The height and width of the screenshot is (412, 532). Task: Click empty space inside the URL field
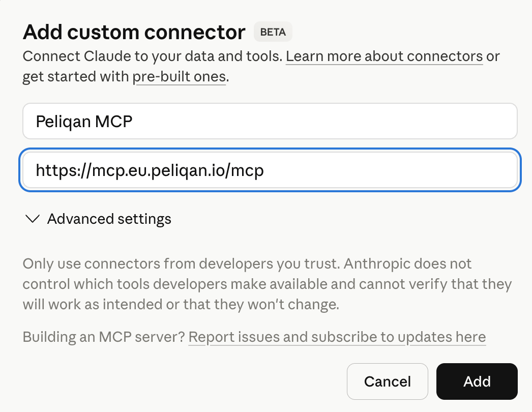click(390, 170)
